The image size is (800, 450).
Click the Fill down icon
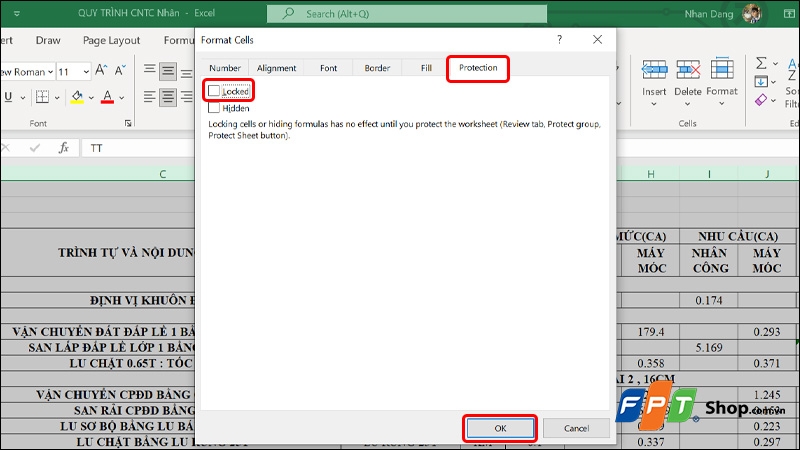[761, 81]
